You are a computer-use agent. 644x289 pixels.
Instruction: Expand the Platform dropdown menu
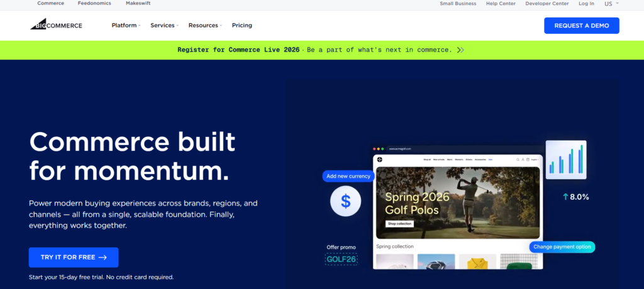[126, 25]
